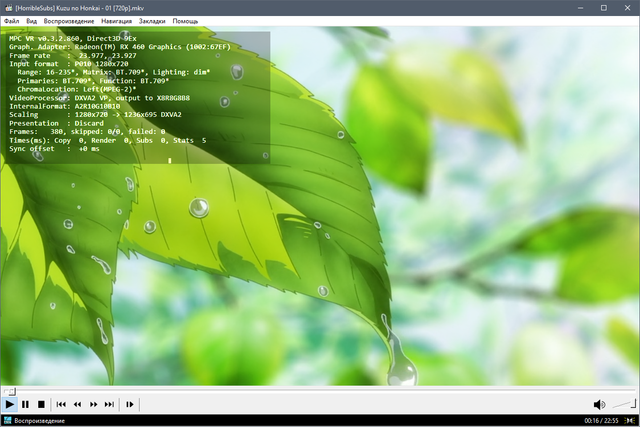Click the audio channel indicator in status bar

coord(630,420)
